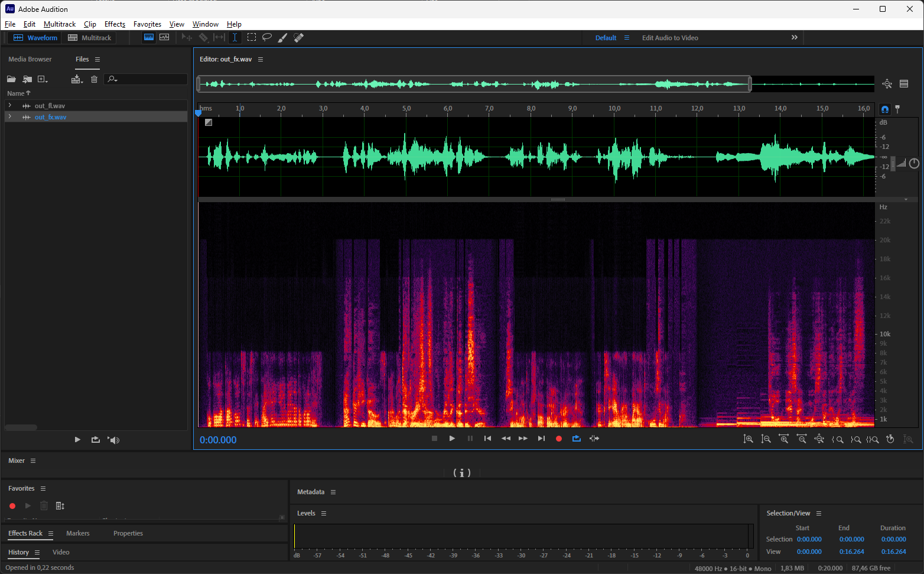Select the Time Selection tool
Screen dimensions: 924x574
point(235,37)
